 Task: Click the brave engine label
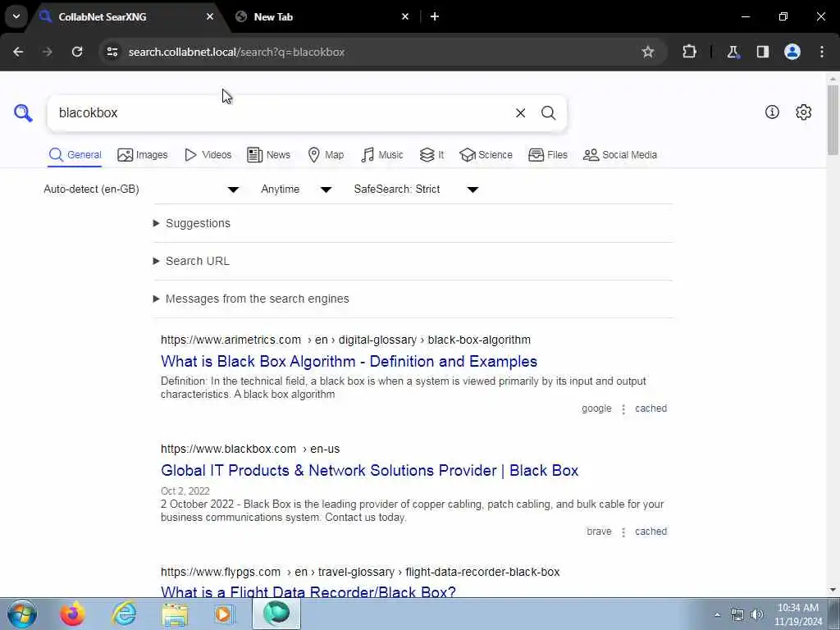pyautogui.click(x=599, y=532)
